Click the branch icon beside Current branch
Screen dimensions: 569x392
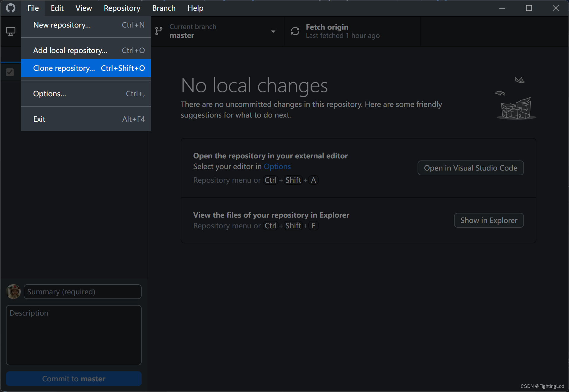pyautogui.click(x=159, y=31)
